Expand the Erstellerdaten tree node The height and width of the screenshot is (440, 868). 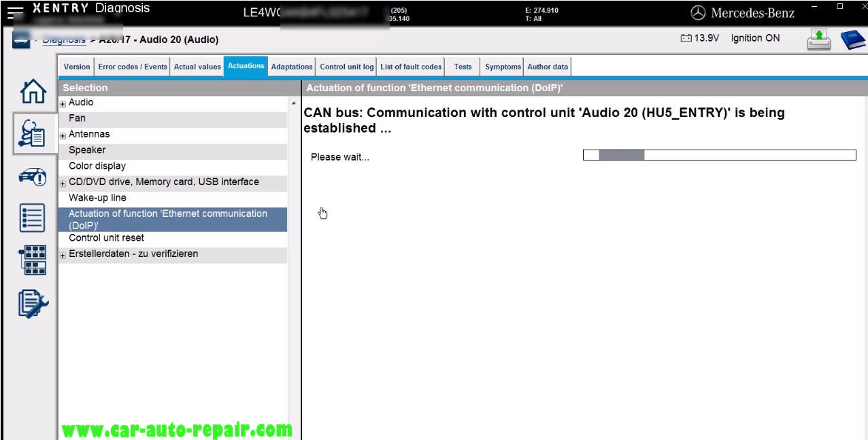click(63, 255)
